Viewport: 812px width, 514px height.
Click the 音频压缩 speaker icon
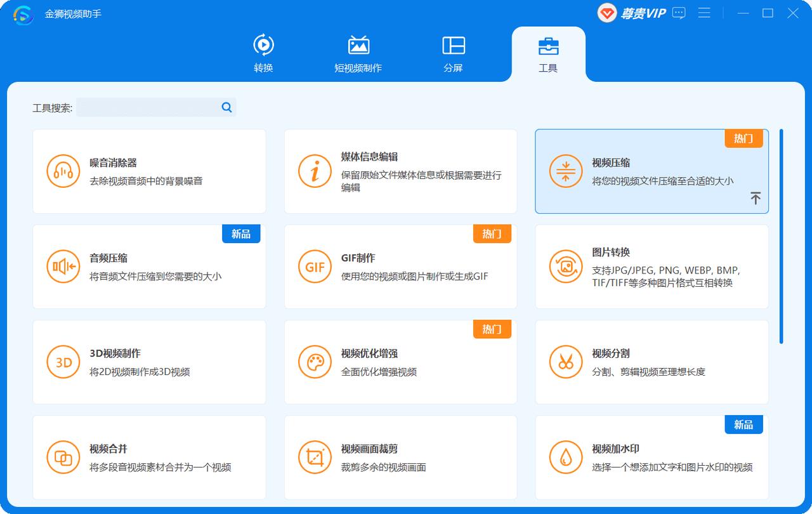63,267
